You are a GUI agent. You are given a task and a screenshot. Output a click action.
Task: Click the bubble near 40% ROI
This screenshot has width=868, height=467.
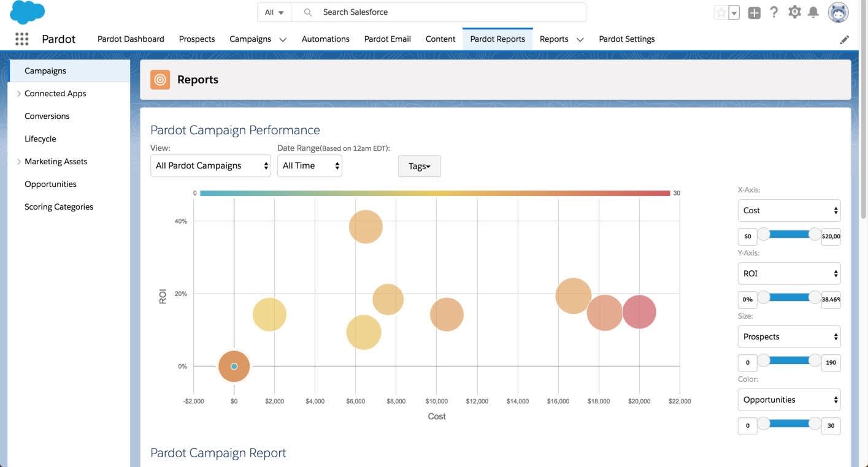click(366, 227)
